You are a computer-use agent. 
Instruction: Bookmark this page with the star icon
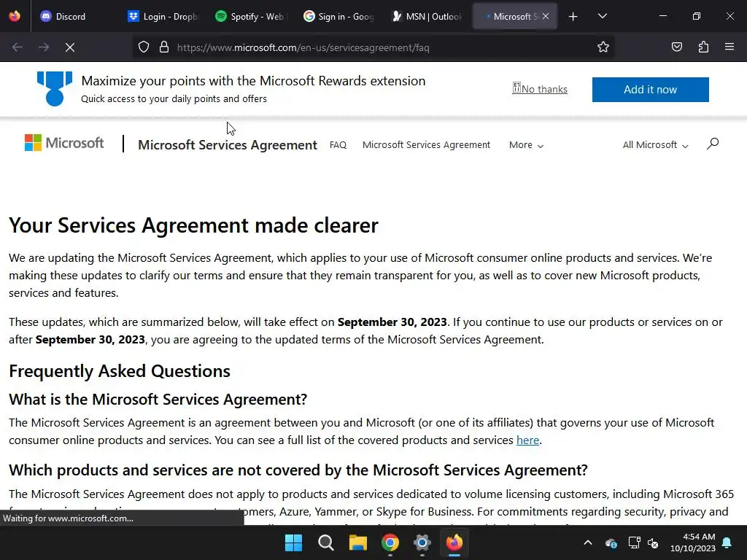[x=603, y=47]
